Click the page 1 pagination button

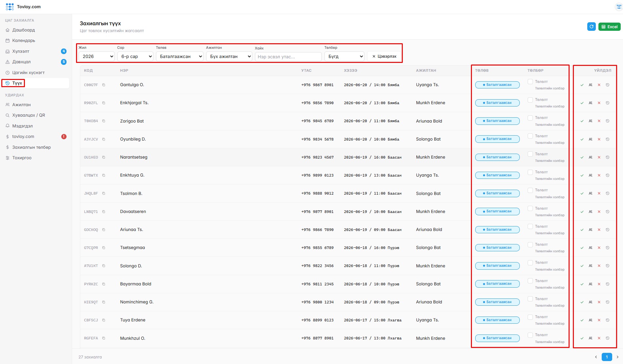pos(607,357)
